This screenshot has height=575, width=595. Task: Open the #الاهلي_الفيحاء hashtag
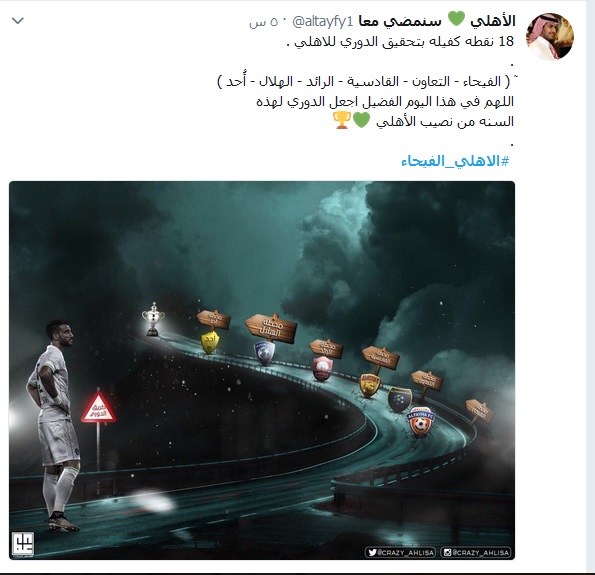pos(455,161)
